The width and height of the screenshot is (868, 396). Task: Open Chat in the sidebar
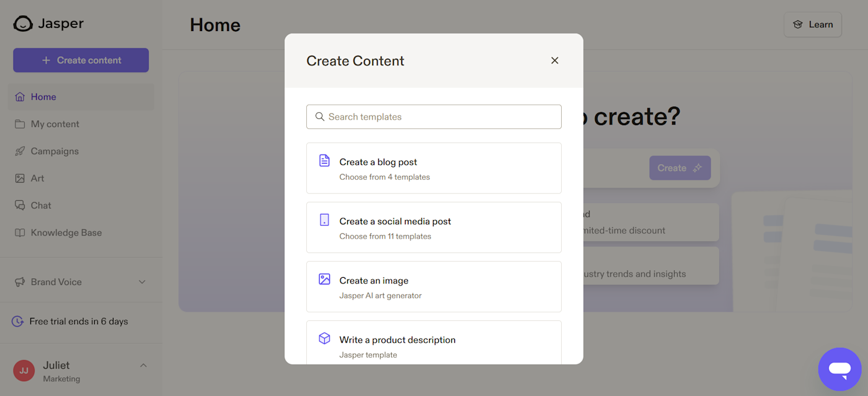81,206
